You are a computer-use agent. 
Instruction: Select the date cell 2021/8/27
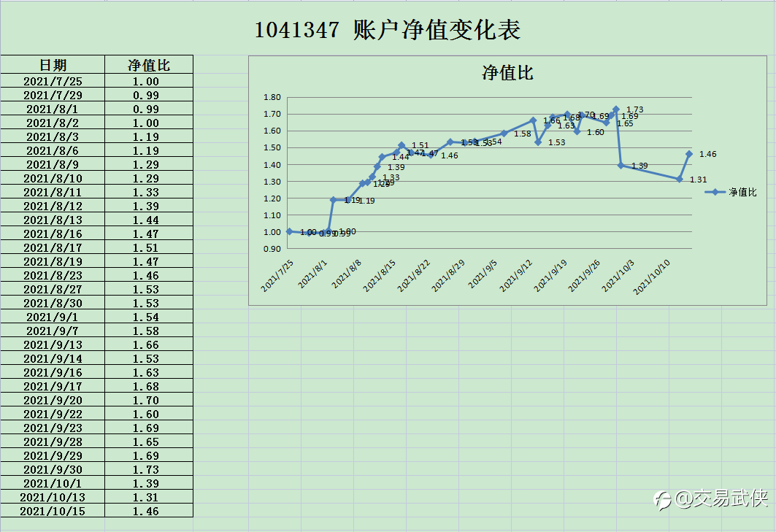pos(53,289)
